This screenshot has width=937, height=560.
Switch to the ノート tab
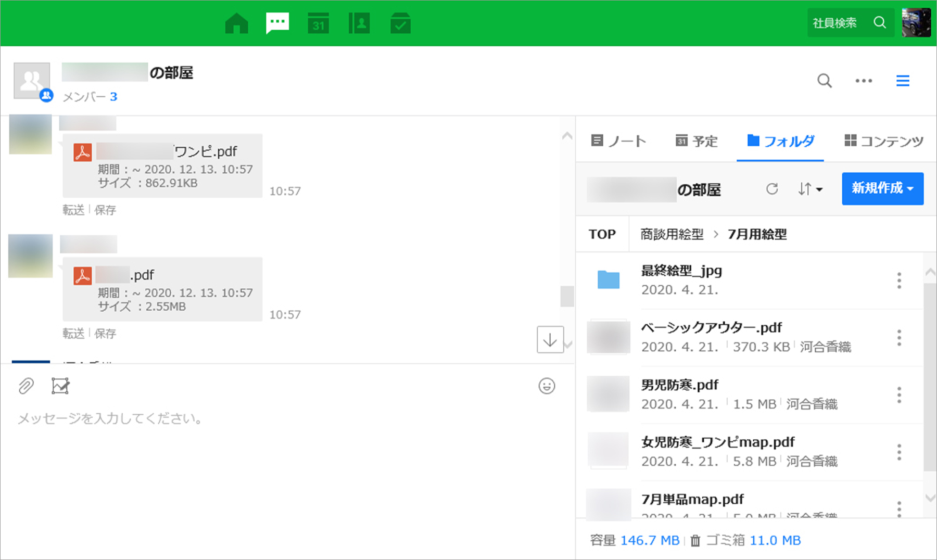pos(619,141)
